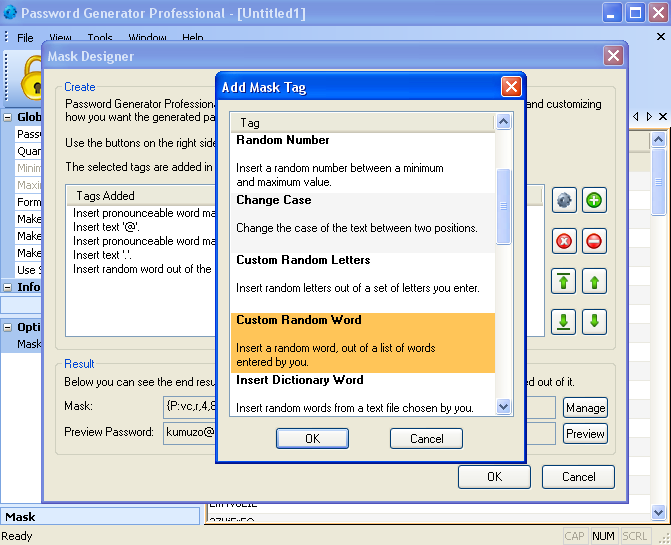Click the Manage button

coord(585,408)
